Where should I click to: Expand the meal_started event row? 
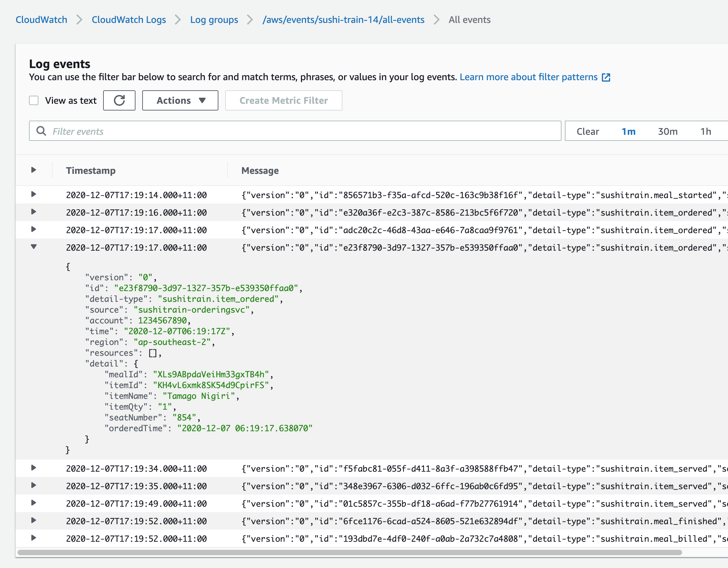tap(34, 194)
